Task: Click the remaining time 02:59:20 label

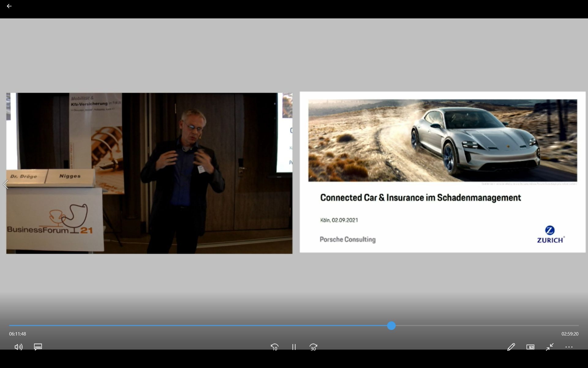Action: point(570,334)
